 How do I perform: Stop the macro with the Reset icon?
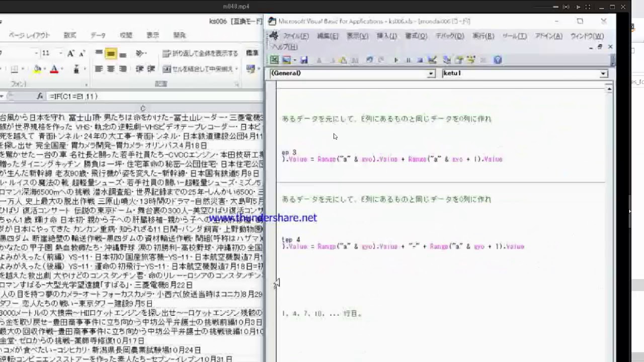click(420, 60)
